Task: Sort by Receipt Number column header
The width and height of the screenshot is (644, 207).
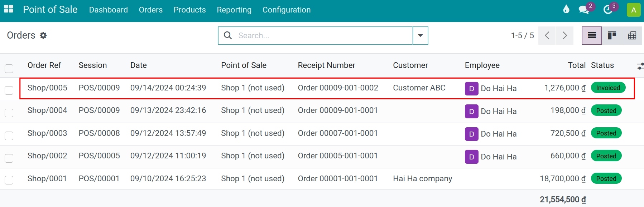Action: pyautogui.click(x=327, y=65)
